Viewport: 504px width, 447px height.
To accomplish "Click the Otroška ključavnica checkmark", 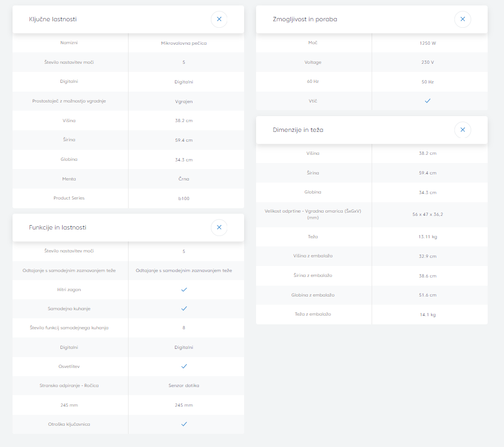I will [184, 424].
